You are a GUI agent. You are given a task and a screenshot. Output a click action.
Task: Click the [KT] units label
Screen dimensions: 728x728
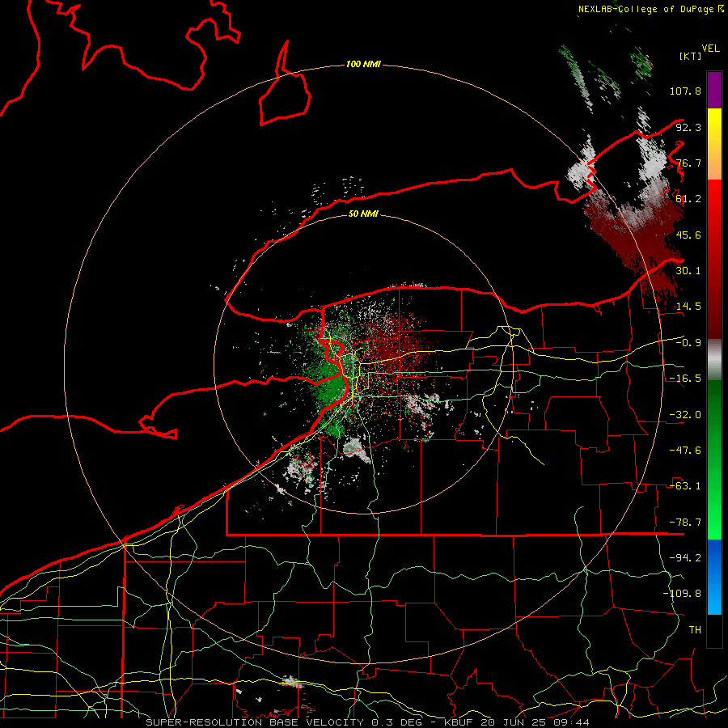(x=691, y=56)
